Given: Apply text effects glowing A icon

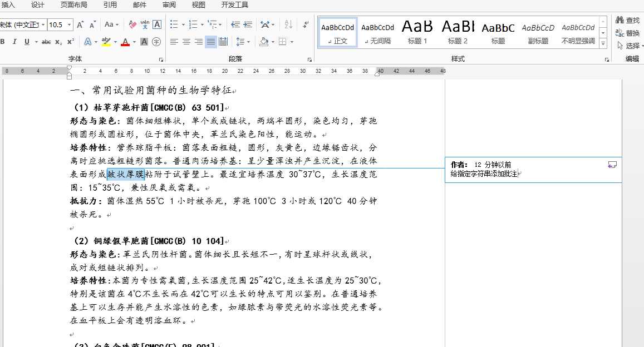Looking at the screenshot, I should [x=87, y=41].
